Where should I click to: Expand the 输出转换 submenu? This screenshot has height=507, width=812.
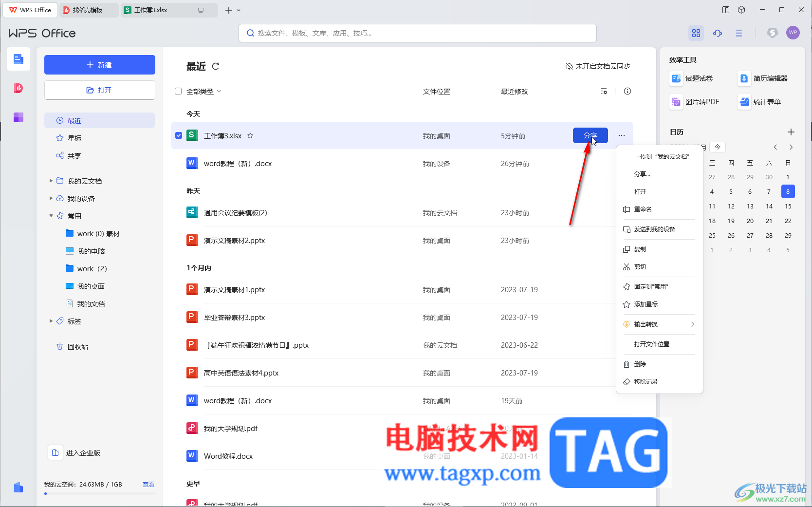pos(659,324)
